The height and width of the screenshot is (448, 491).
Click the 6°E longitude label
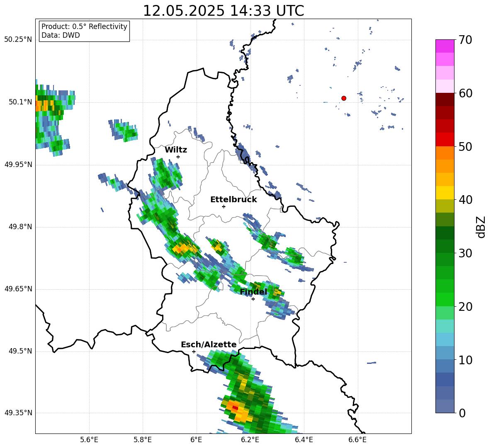(196, 440)
